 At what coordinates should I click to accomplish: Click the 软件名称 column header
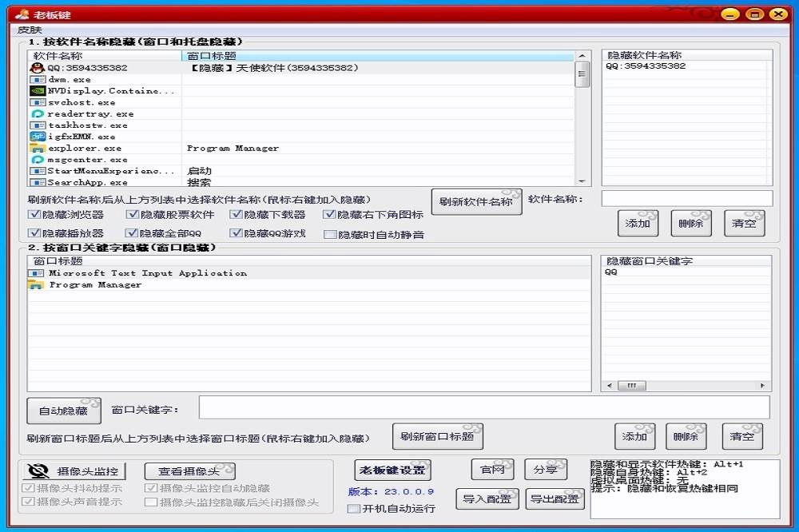(x=105, y=56)
